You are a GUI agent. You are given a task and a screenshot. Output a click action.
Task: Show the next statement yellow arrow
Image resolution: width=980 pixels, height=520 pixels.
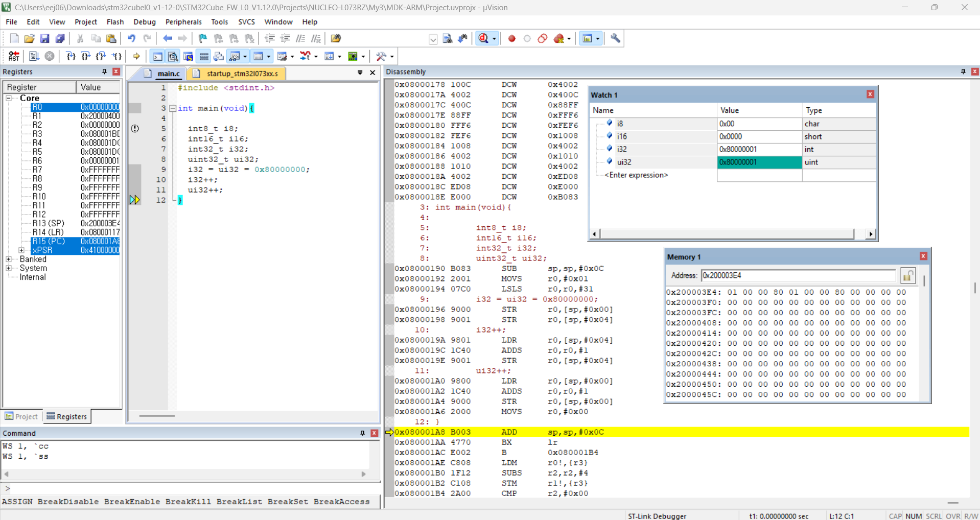136,56
